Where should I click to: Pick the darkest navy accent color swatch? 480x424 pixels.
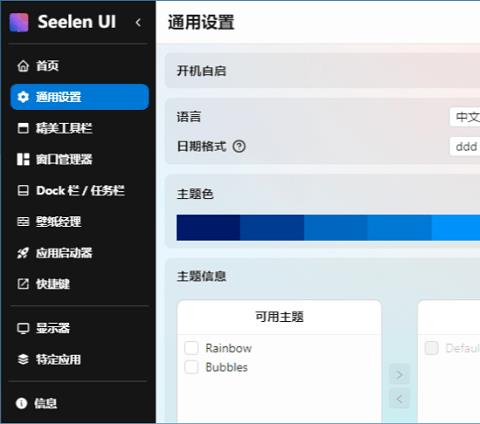coord(208,228)
